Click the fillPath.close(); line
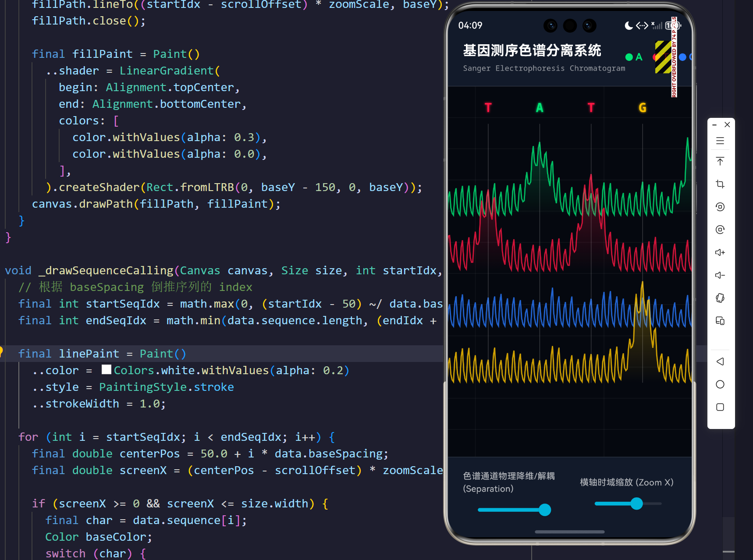 pos(89,21)
